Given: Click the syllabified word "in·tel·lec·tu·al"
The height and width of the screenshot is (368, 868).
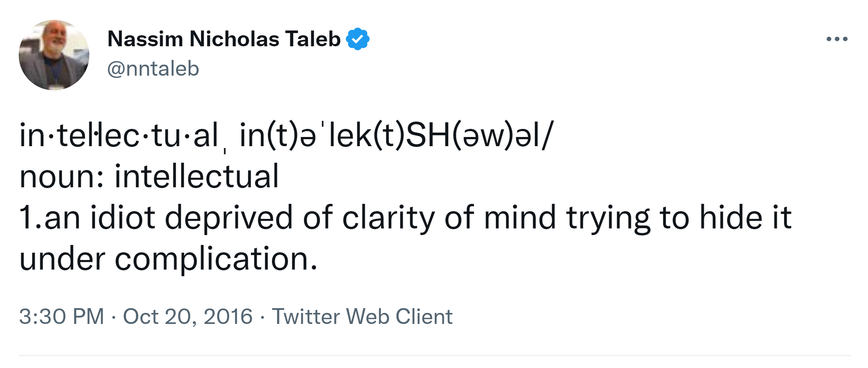Looking at the screenshot, I should tap(119, 136).
